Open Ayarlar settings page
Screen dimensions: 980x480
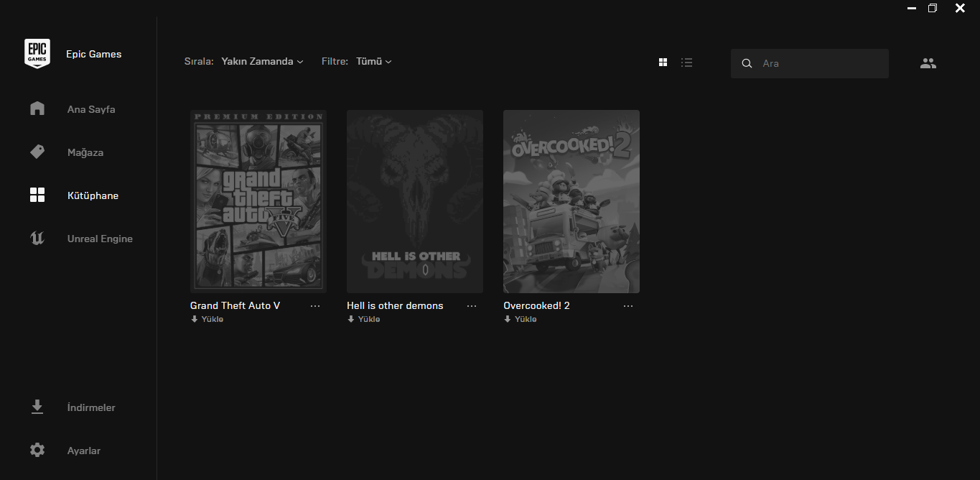tap(84, 451)
